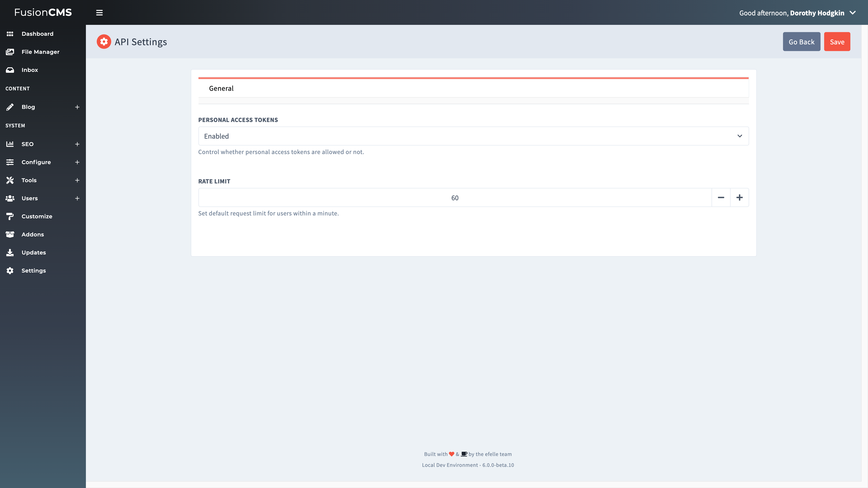This screenshot has height=488, width=868.
Task: Click the Tools wrench icon
Action: click(x=10, y=180)
